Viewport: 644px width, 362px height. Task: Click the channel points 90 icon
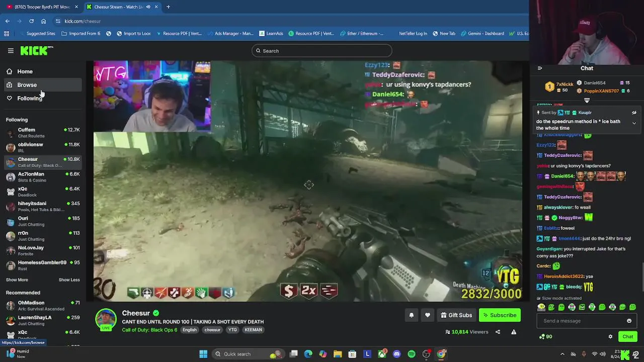click(545, 336)
